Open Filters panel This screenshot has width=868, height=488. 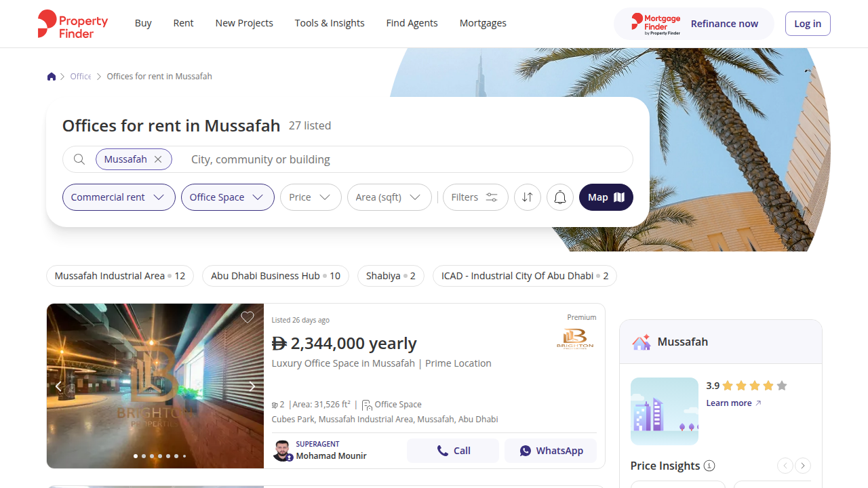[x=475, y=197]
